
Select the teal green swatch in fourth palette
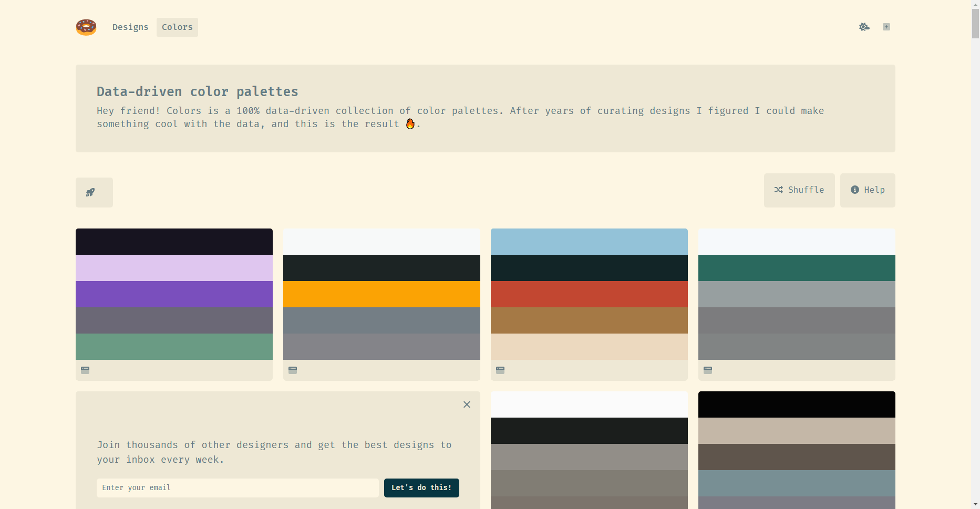tap(797, 268)
